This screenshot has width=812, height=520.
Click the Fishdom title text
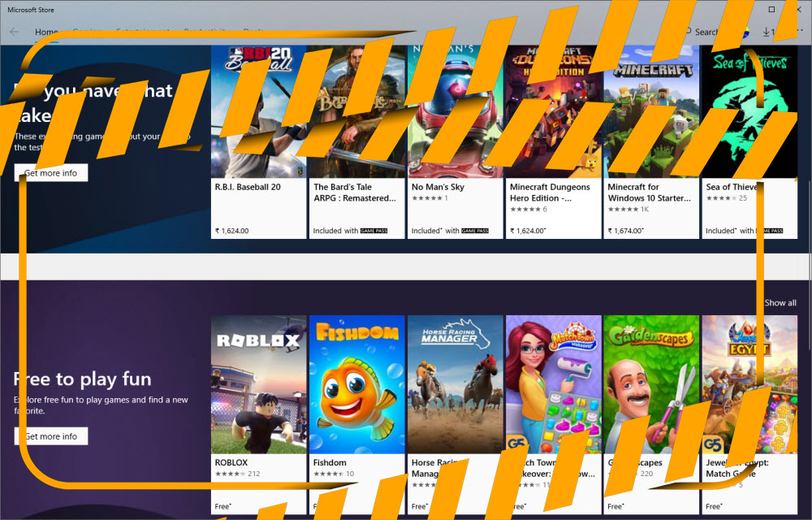330,462
